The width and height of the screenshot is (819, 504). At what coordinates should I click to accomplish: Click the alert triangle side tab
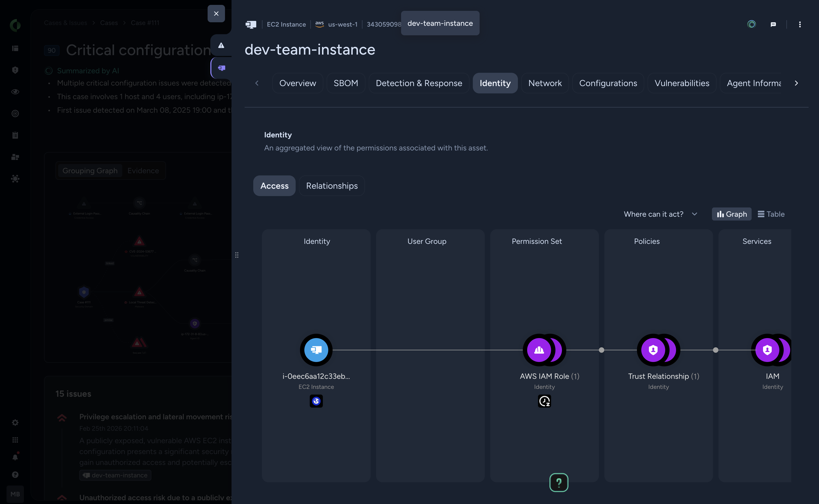click(221, 45)
